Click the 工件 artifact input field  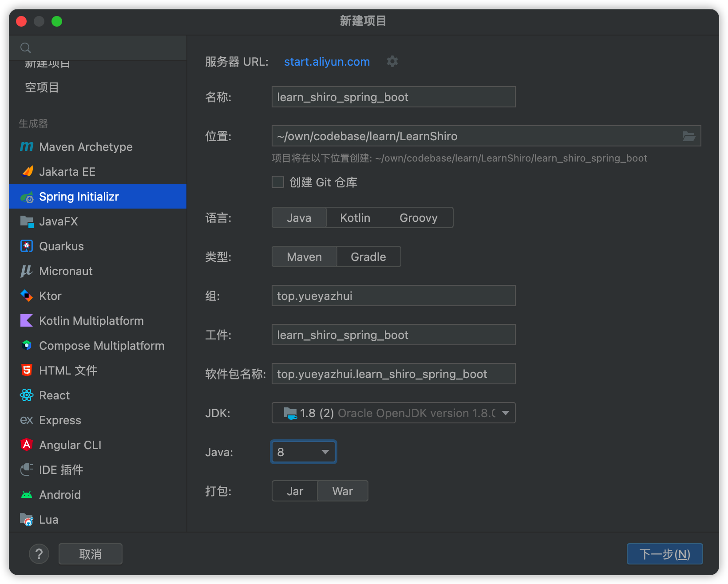click(x=393, y=335)
